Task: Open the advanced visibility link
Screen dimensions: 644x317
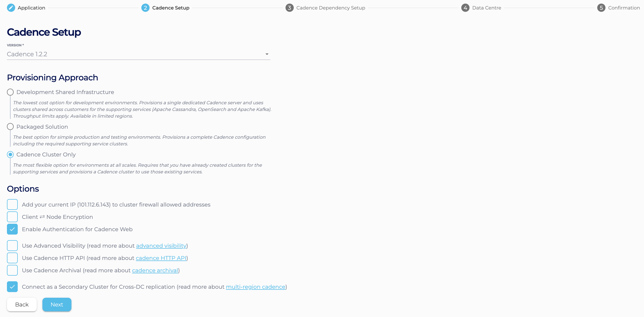Action: (161, 246)
